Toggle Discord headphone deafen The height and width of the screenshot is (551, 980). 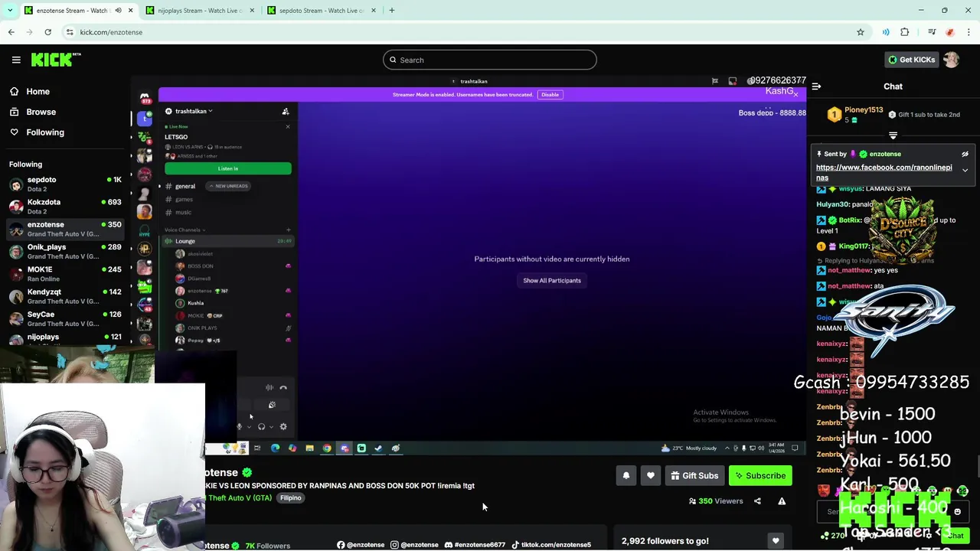(261, 427)
